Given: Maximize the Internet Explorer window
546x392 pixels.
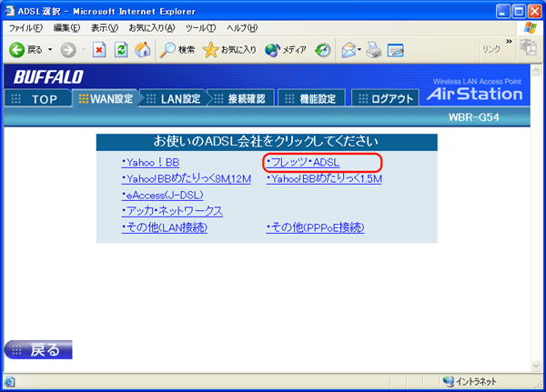Looking at the screenshot, I should (519, 12).
